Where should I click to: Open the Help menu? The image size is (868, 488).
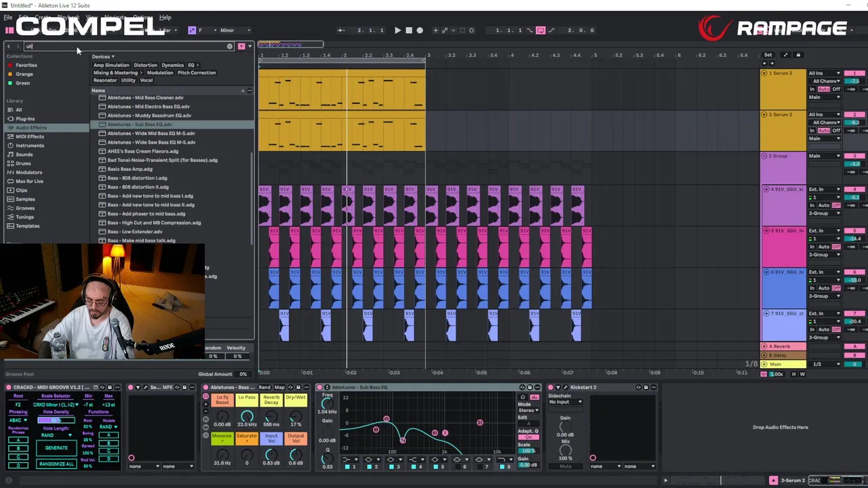click(165, 18)
